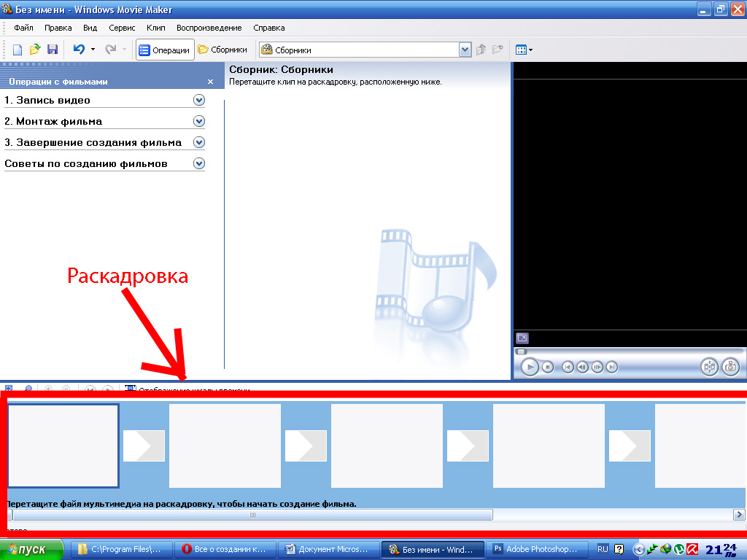This screenshot has width=747, height=560.
Task: Expand '3. Завершение создания фильма' section
Action: [199, 142]
